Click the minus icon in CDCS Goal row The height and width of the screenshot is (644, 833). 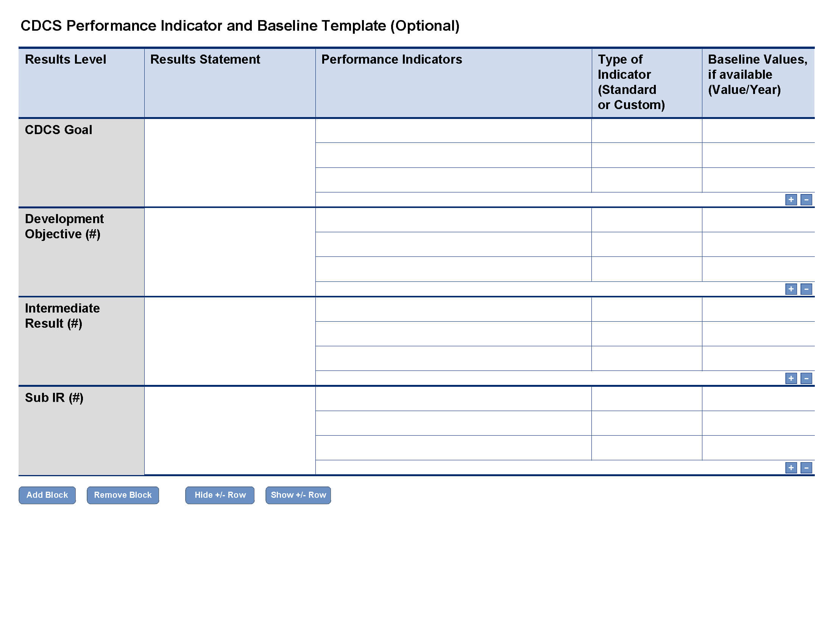[806, 199]
